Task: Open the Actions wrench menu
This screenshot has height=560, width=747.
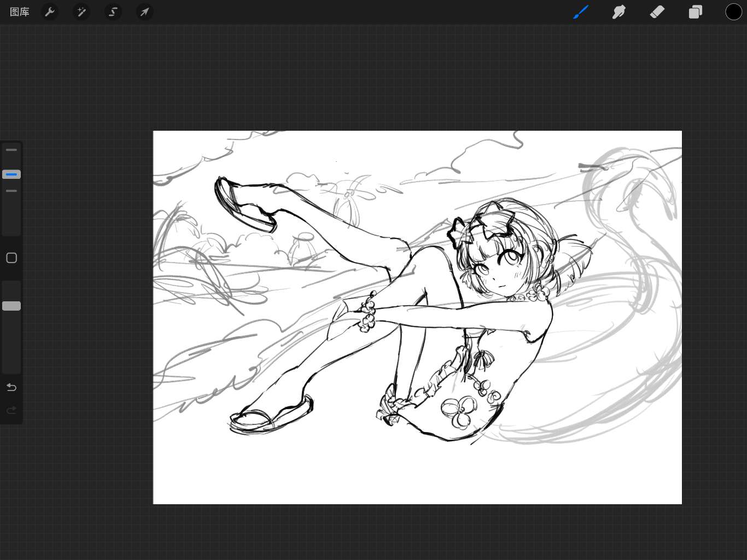Action: 50,12
